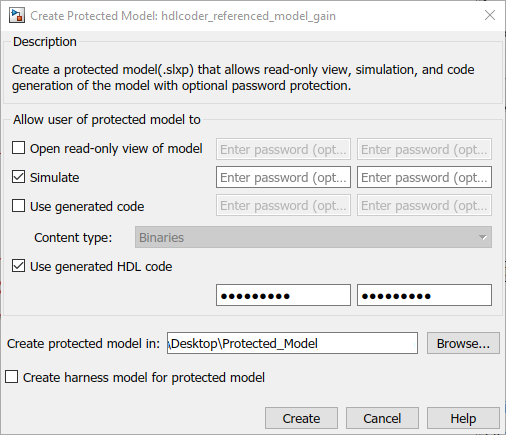Click the read-only view first password field
The height and width of the screenshot is (435, 506).
[x=283, y=149]
